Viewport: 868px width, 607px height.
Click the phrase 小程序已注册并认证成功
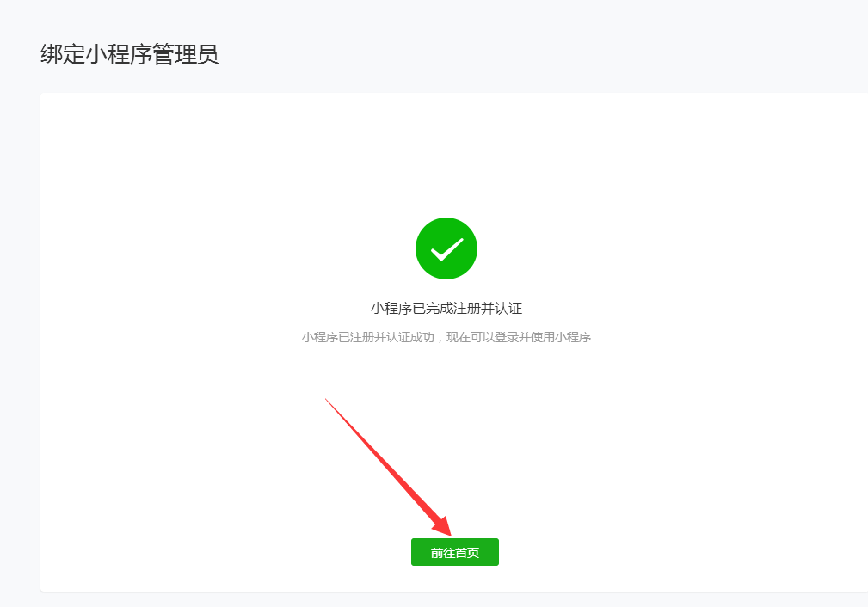pyautogui.click(x=367, y=337)
